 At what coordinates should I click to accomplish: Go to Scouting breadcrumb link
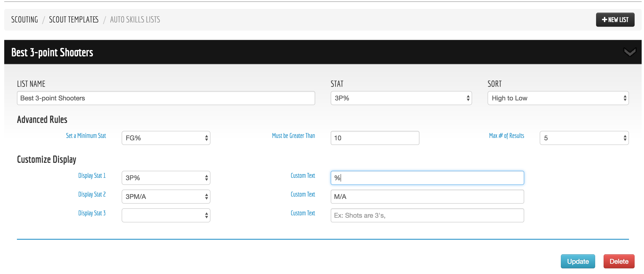(x=24, y=19)
